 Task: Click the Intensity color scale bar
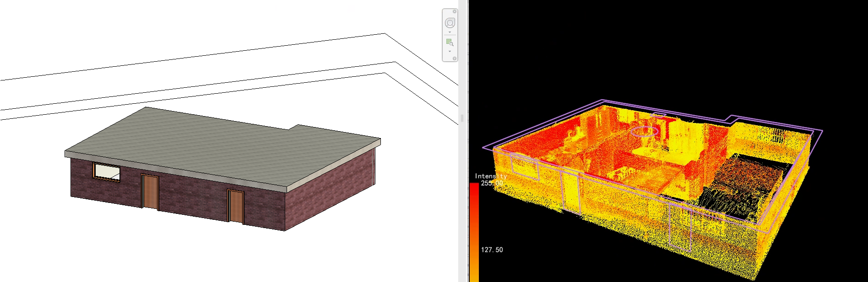pyautogui.click(x=474, y=229)
